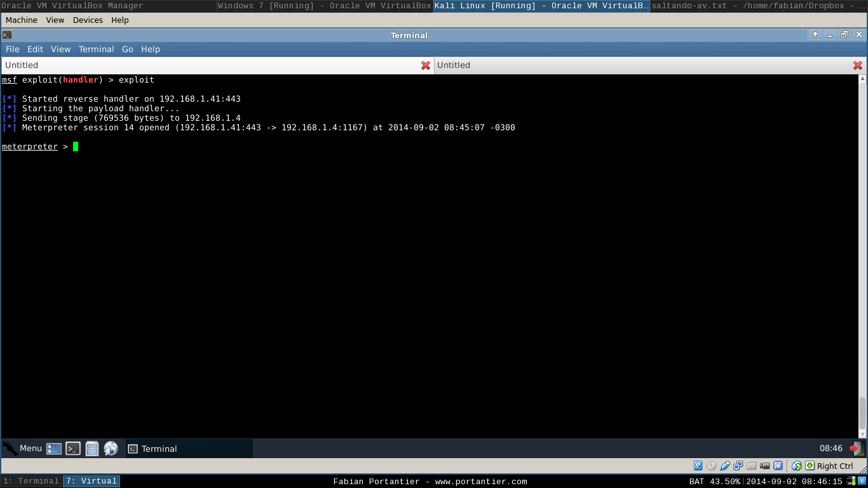Open the Terminal Go menu

[x=128, y=49]
